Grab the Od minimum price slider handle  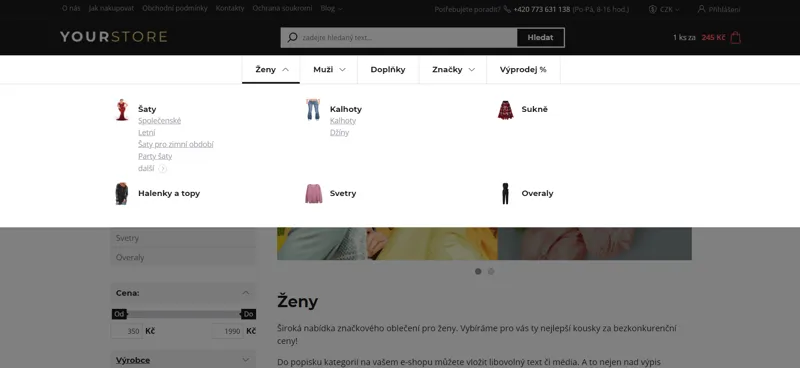(x=119, y=314)
